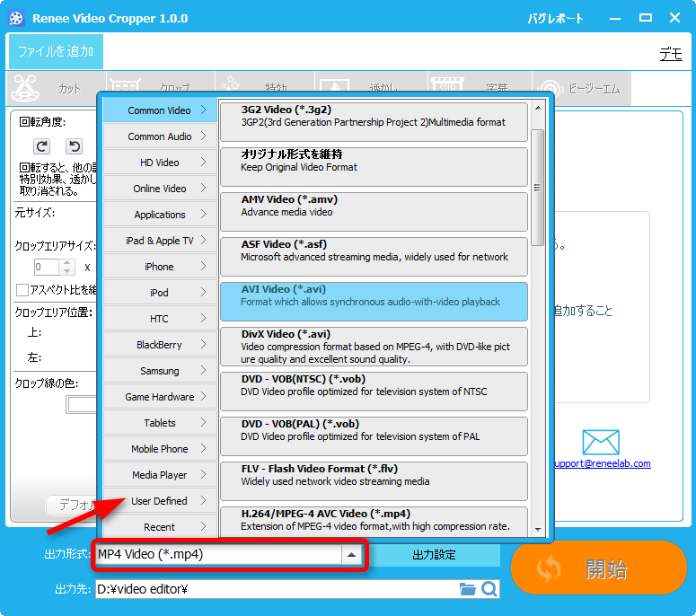696x616 pixels.
Task: Open the output folder browse icon
Action: (x=467, y=589)
